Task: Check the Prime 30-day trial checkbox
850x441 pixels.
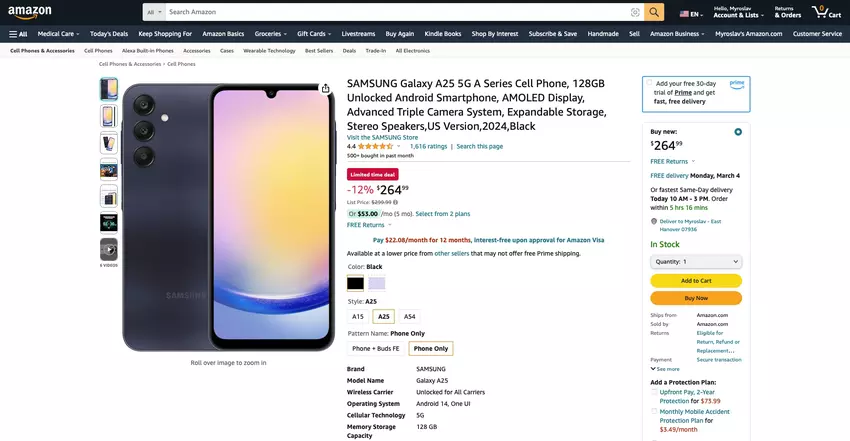Action: pos(650,84)
